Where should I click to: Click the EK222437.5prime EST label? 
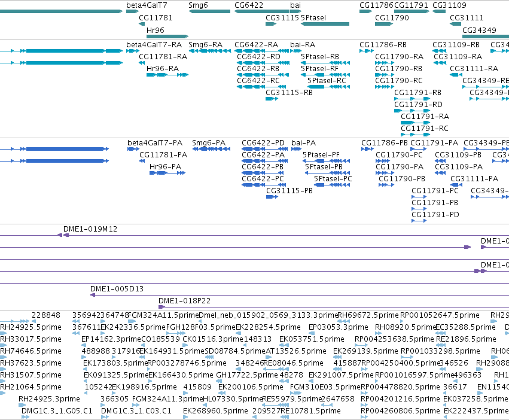point(476,411)
